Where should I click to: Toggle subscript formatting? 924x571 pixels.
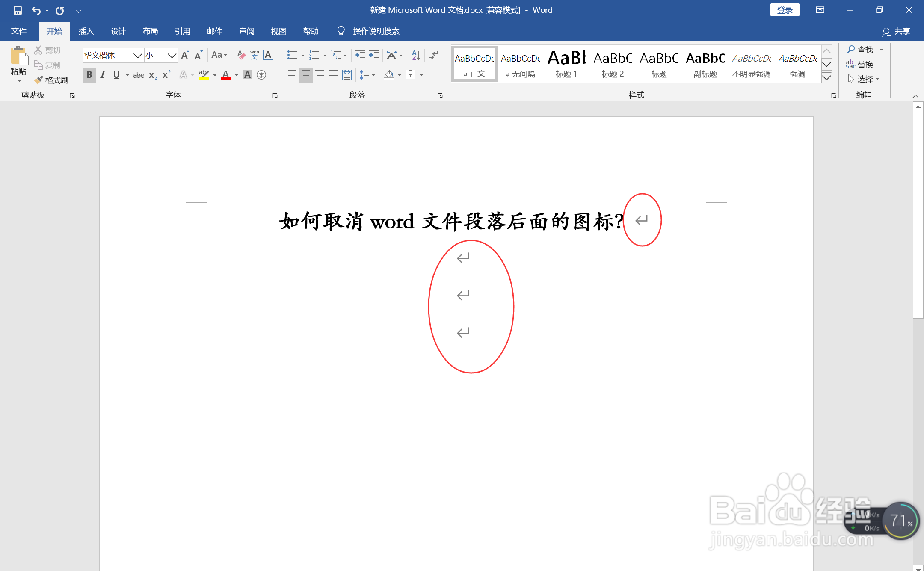153,76
